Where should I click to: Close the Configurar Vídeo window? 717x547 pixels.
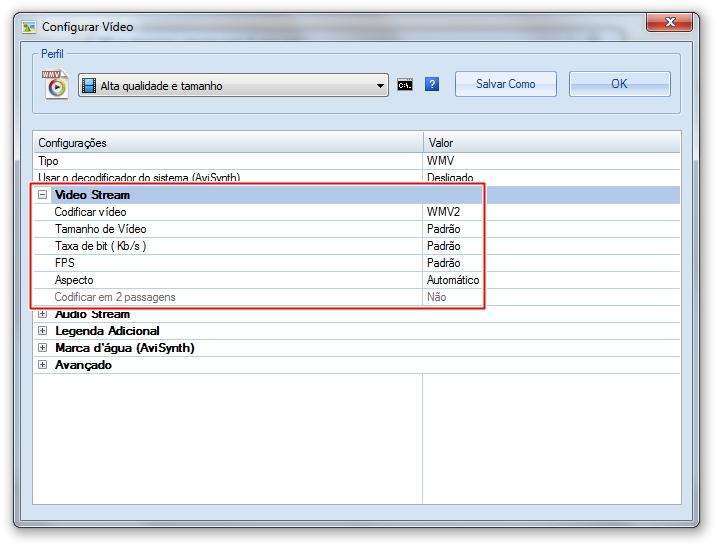(673, 22)
